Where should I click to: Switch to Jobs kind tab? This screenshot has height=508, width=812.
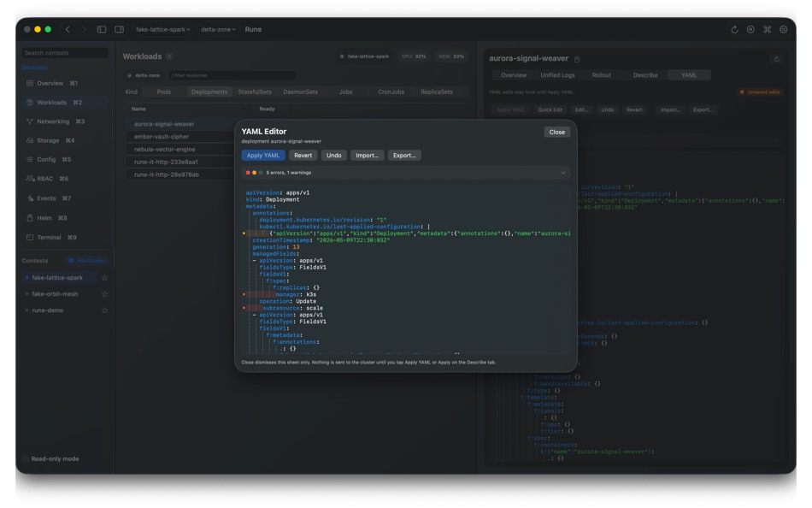(x=345, y=92)
